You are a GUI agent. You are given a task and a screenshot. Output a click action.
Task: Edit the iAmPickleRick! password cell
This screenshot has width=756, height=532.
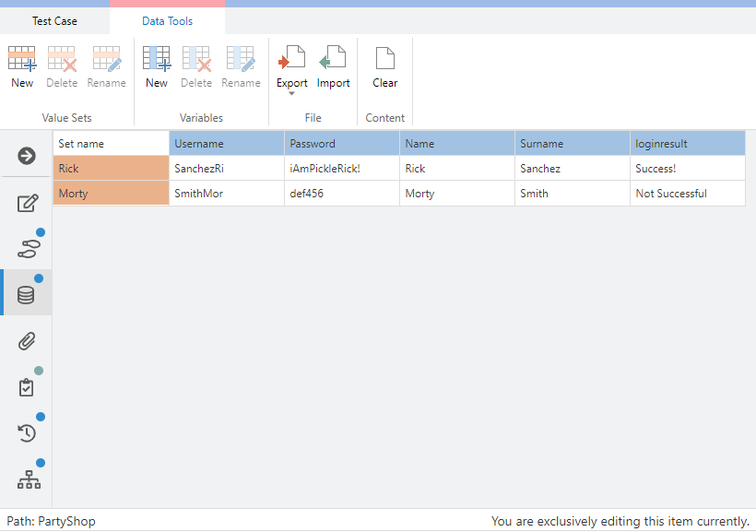click(341, 169)
